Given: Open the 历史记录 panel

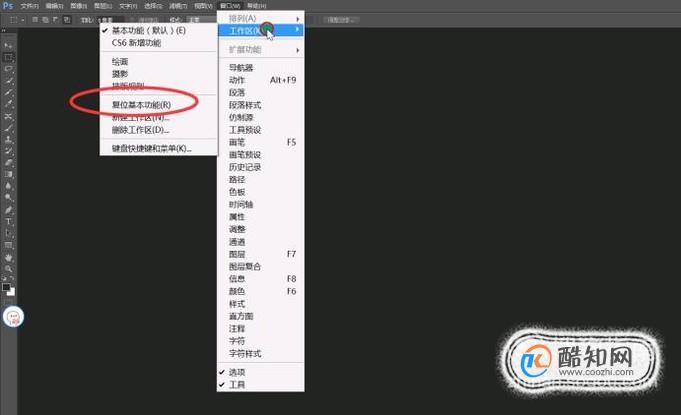Looking at the screenshot, I should coord(261,167).
